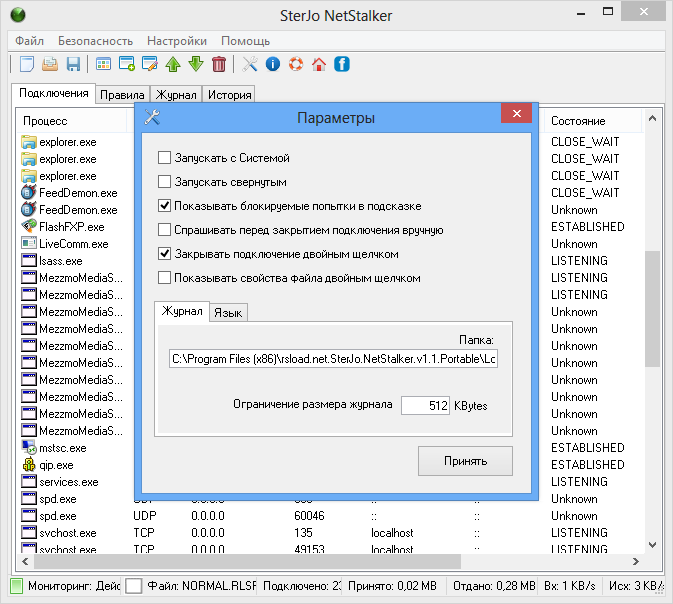
Task: Click the FlashFXP.exe process icon
Action: click(x=29, y=226)
